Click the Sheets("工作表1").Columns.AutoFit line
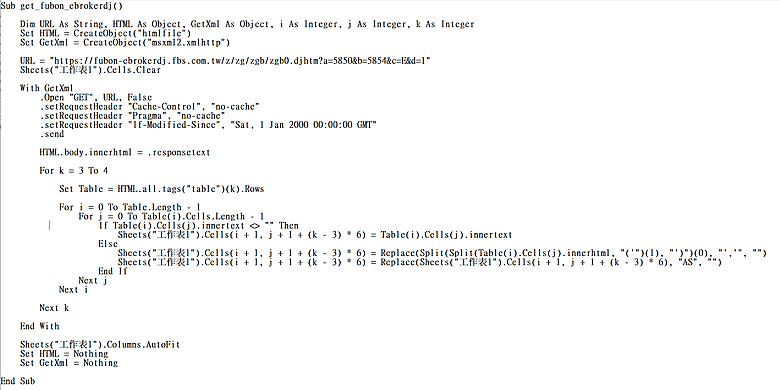The height and width of the screenshot is (390, 780). [x=100, y=344]
